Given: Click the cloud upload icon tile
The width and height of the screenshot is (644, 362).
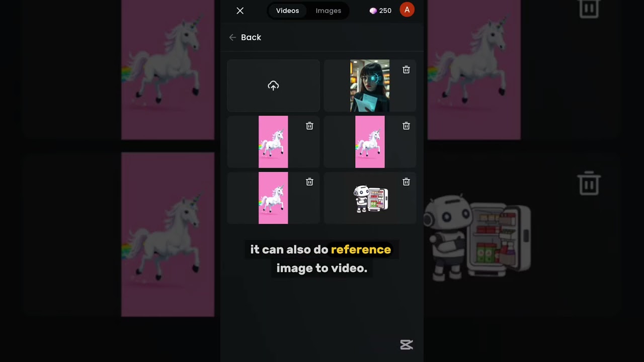Looking at the screenshot, I should (273, 86).
